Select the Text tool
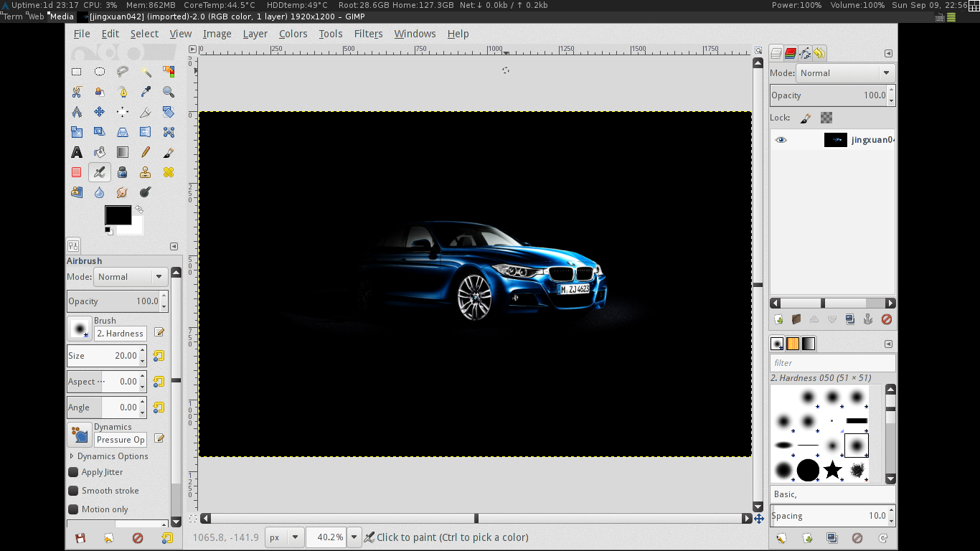Image resolution: width=980 pixels, height=551 pixels. pos(77,152)
